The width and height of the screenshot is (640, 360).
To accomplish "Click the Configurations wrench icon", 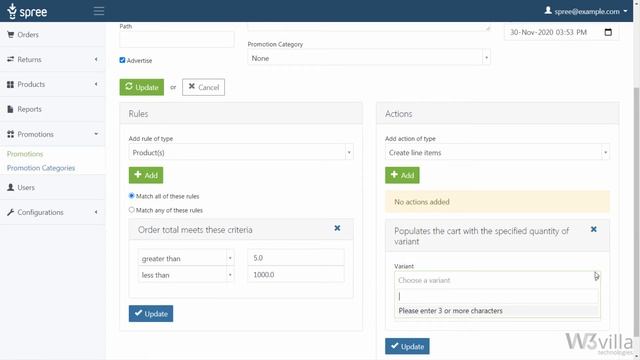I will click(11, 212).
